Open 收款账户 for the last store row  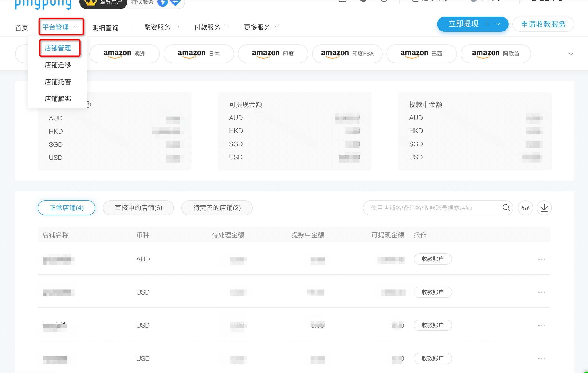point(433,359)
